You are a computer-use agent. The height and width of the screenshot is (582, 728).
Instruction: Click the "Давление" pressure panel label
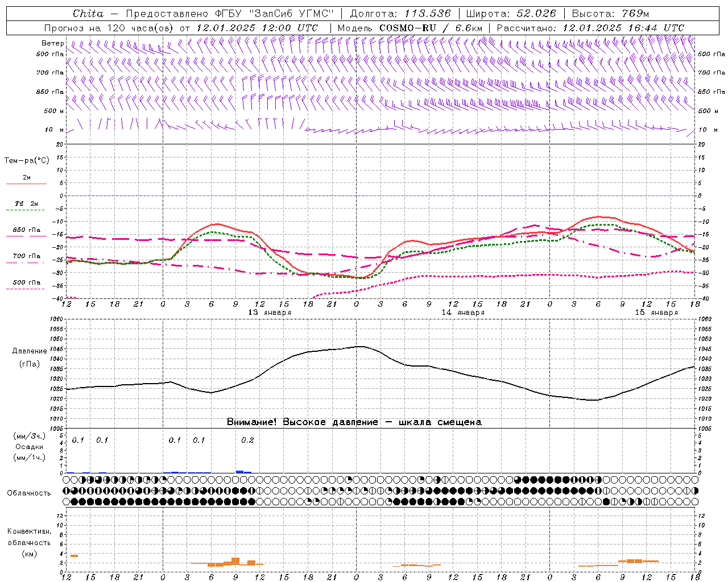pyautogui.click(x=30, y=351)
